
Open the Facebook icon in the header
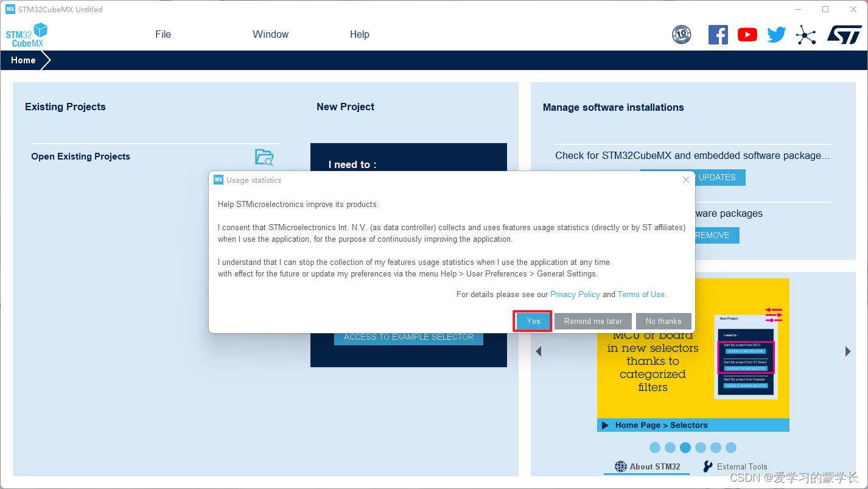[x=718, y=35]
